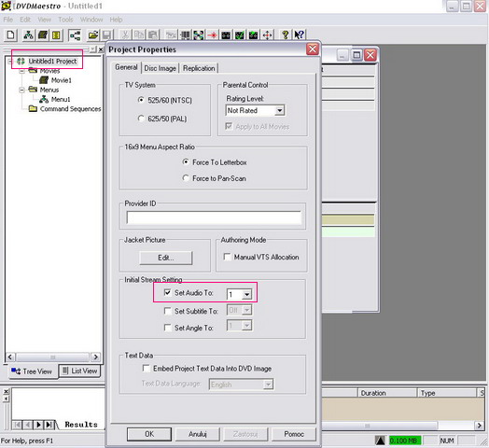489x448 pixels.
Task: Click the tape with green checkmark icon
Action: [x=240, y=35]
